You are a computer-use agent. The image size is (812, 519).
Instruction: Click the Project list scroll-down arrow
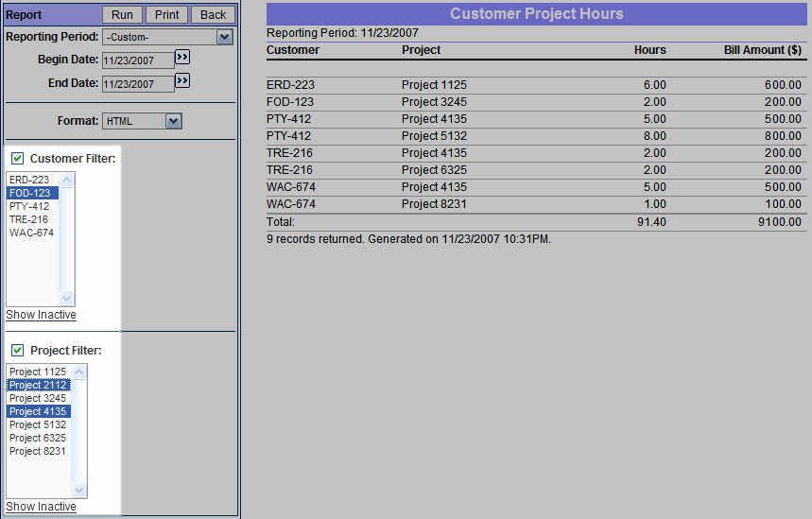pyautogui.click(x=79, y=491)
